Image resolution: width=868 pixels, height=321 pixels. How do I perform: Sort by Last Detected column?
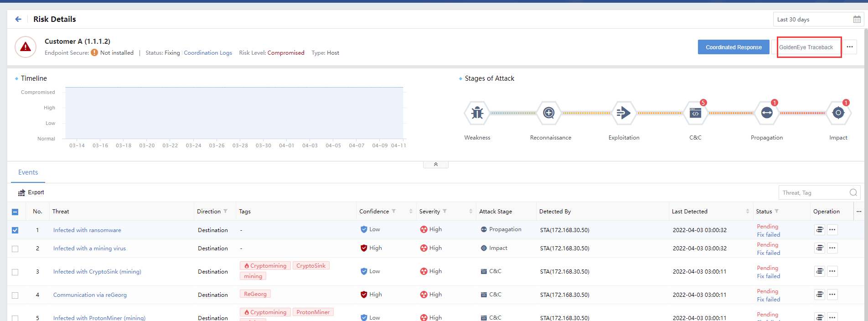[747, 212]
